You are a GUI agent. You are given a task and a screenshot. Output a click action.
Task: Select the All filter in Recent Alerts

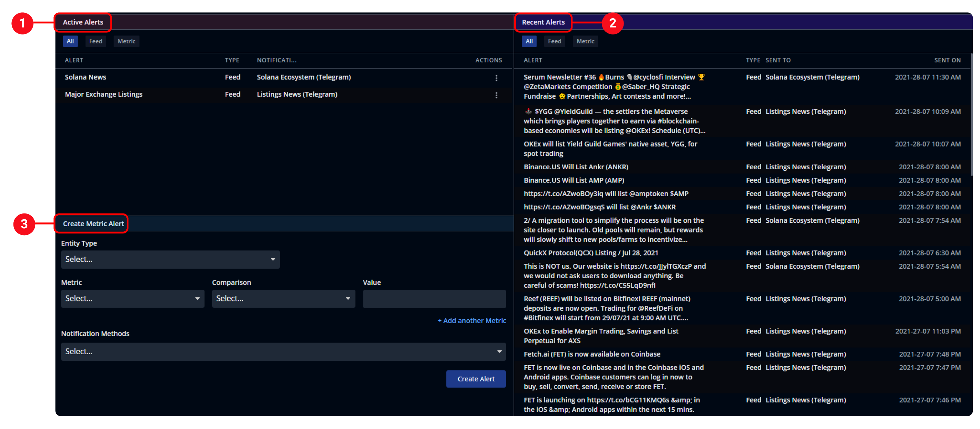(529, 41)
